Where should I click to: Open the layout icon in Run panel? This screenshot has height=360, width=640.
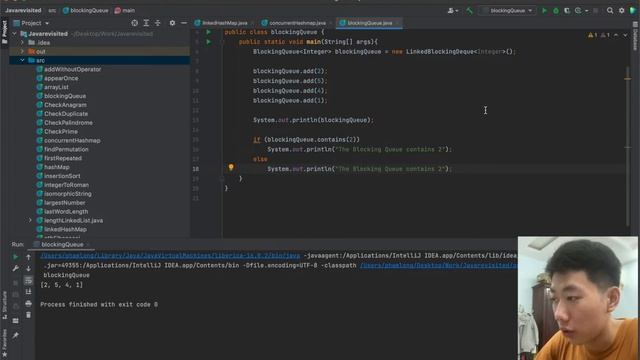click(x=16, y=321)
